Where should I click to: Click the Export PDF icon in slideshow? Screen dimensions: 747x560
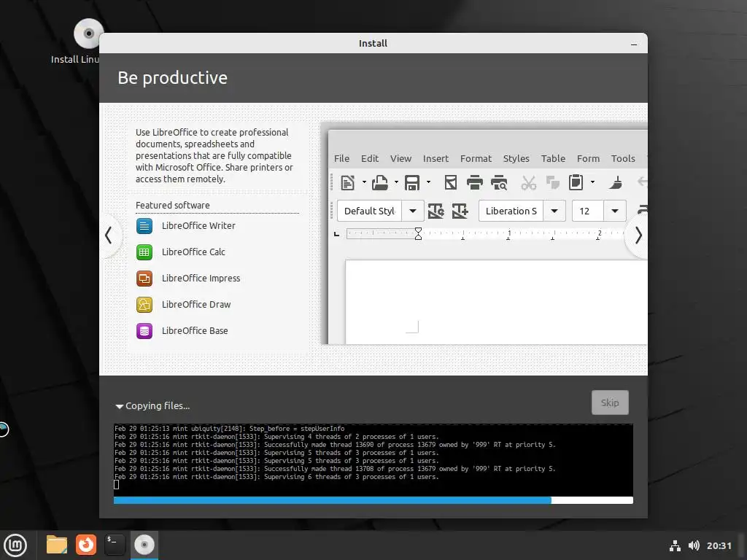click(451, 182)
